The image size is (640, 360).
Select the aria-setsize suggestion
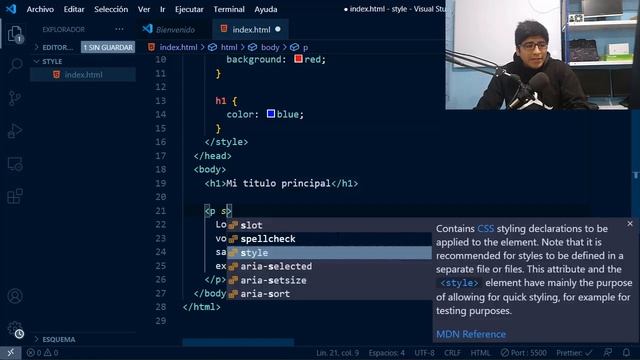[329, 280]
